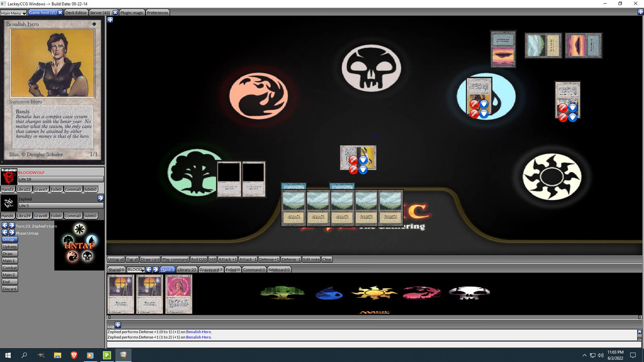Click the Edit note button
The height and width of the screenshot is (362, 644).
pos(311,259)
